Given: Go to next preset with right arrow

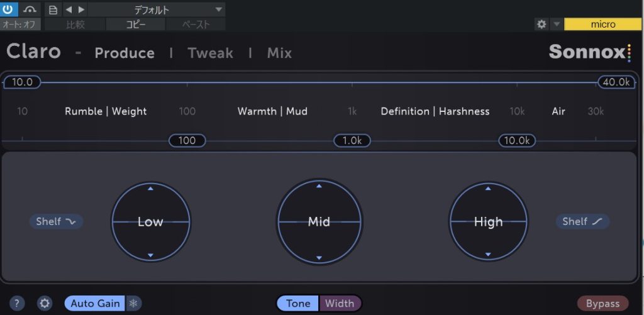Looking at the screenshot, I should click(80, 9).
